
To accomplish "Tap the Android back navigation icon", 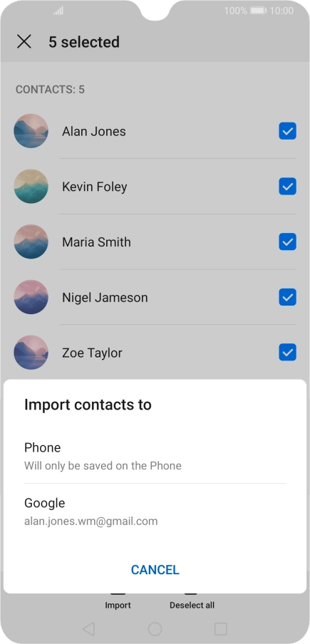I will (88, 629).
